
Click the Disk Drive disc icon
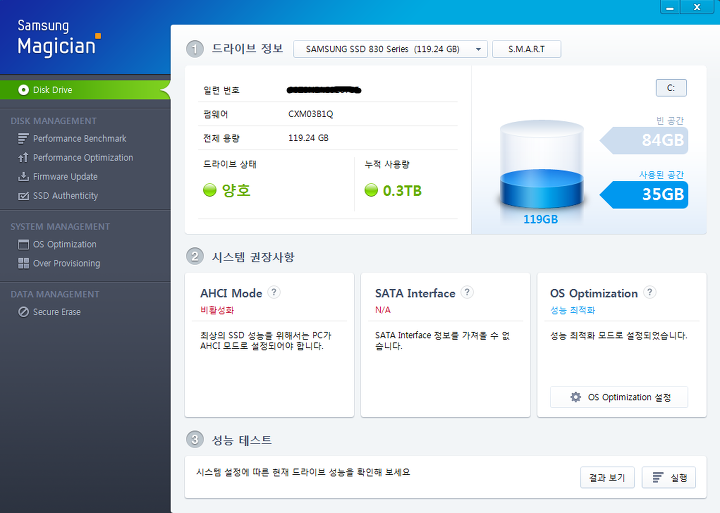(23, 90)
